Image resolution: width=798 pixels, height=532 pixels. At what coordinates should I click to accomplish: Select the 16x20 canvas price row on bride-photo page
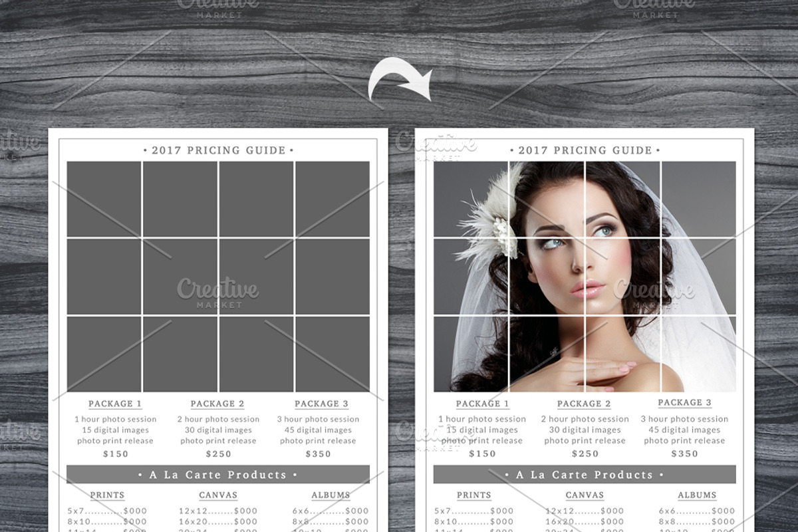coord(585,522)
